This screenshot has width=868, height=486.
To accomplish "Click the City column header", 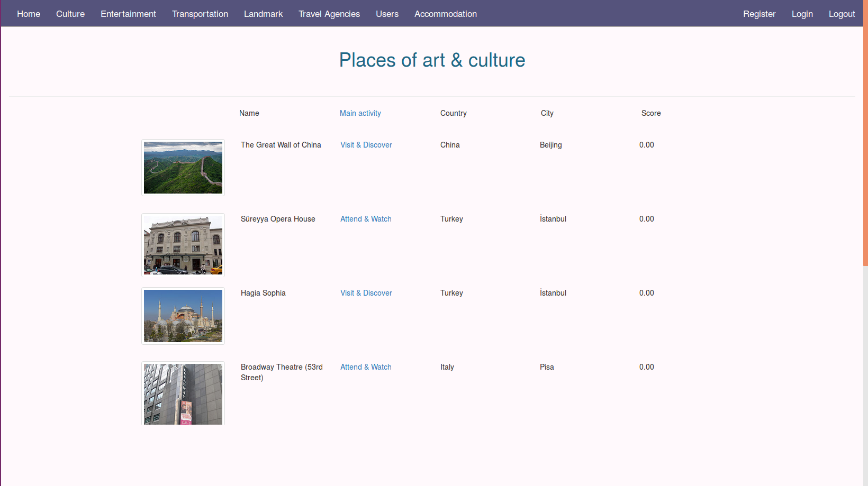I will coord(547,113).
